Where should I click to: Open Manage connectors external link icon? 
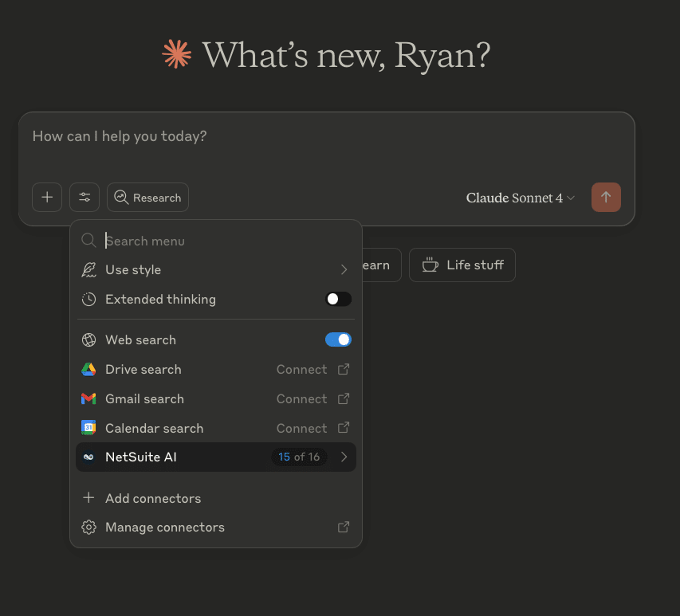(x=344, y=528)
